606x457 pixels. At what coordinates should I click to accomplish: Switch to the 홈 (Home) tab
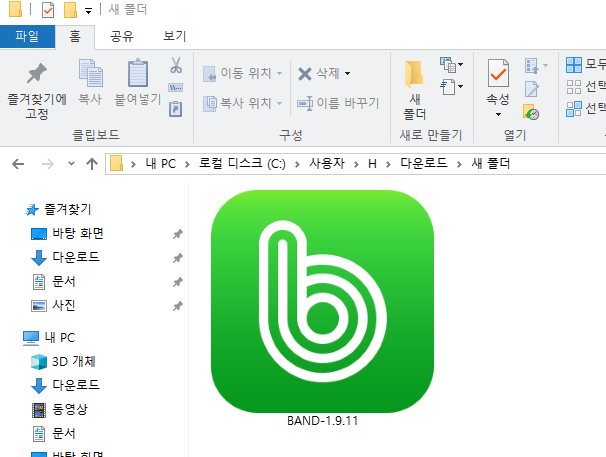[75, 36]
